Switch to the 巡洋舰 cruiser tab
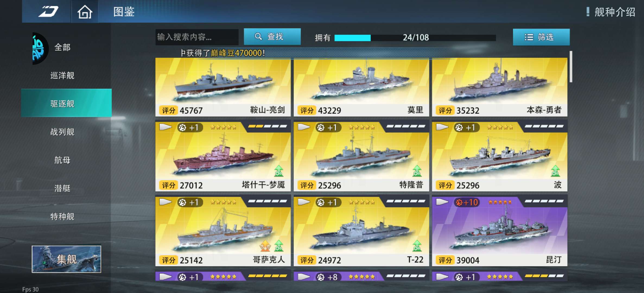Viewport: 644px width, 293px height. coord(62,75)
